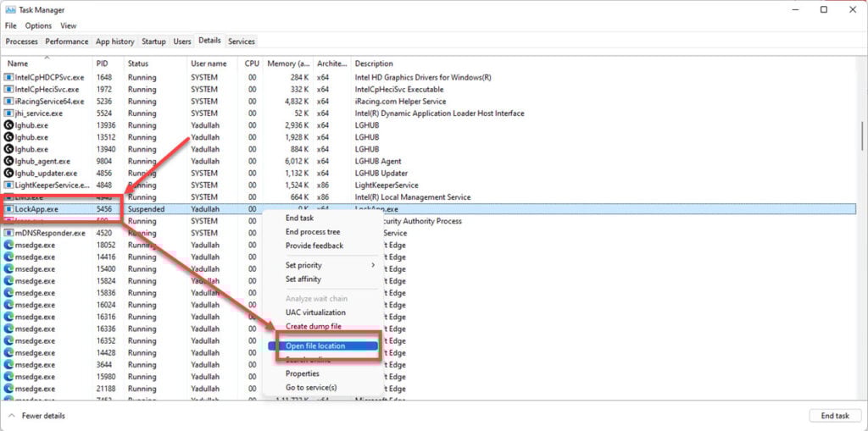Viewport: 868px width, 431px height.
Task: Click the lghub.exe icon with PID 13940
Action: 8,149
